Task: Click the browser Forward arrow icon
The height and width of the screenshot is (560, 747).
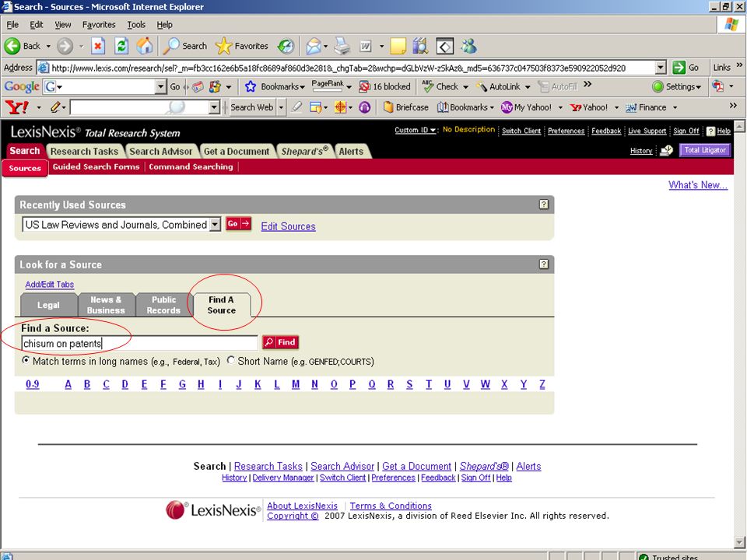Action: [65, 46]
